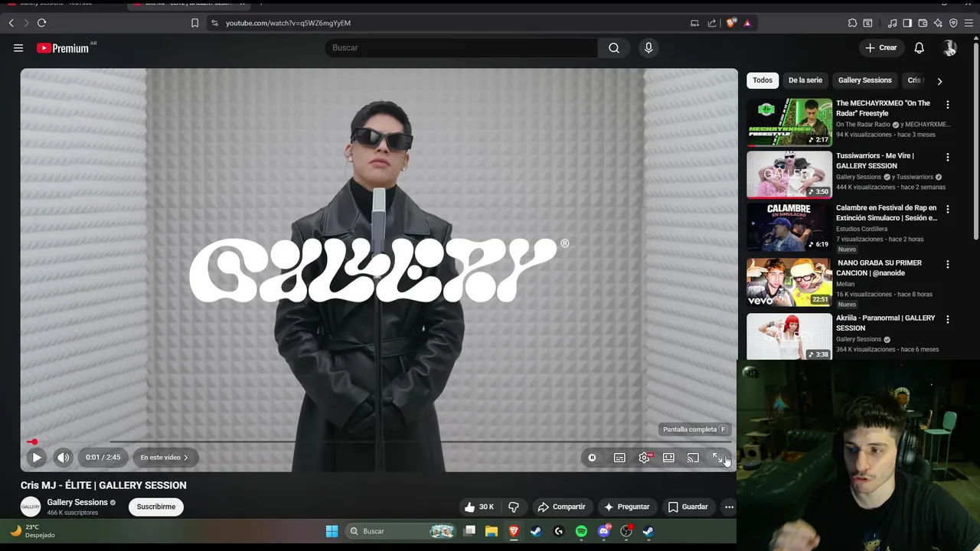Go back in the browser
Screen dimensions: 980x551
click(11, 23)
